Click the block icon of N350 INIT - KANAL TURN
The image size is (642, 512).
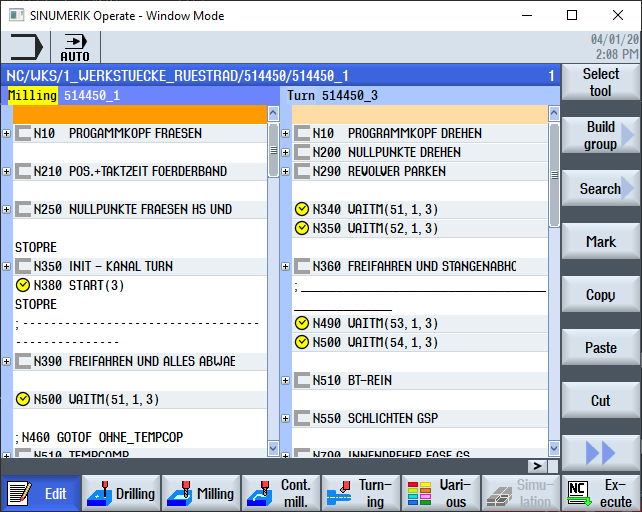click(23, 266)
